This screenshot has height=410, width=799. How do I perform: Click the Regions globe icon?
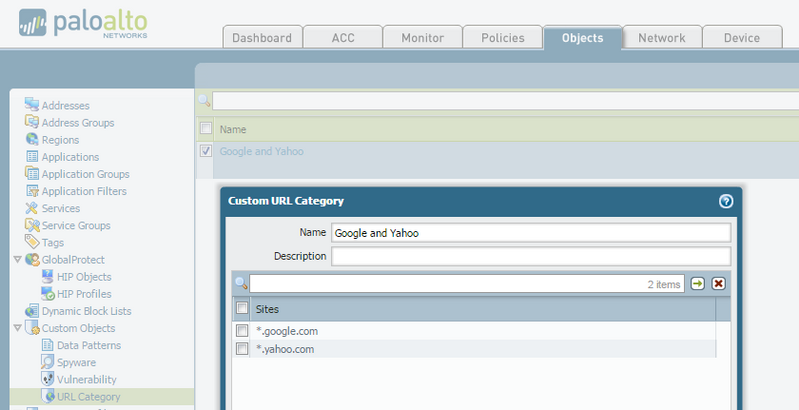[x=32, y=139]
